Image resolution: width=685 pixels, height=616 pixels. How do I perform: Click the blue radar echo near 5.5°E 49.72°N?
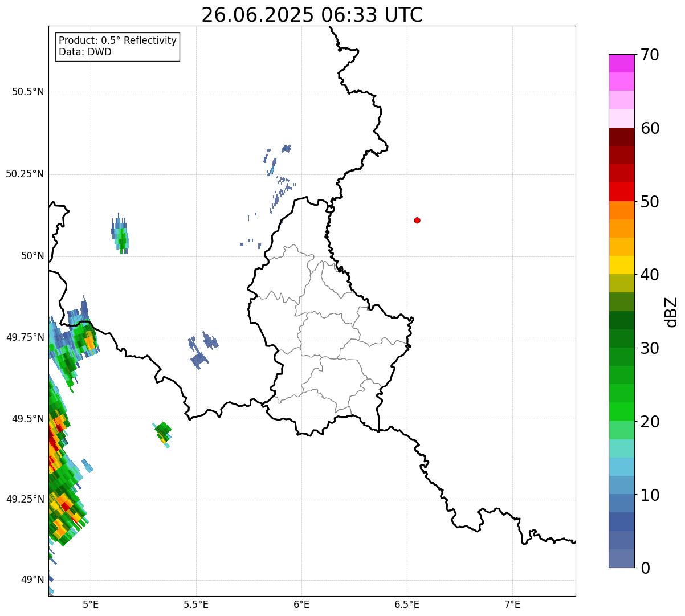pyautogui.click(x=202, y=350)
